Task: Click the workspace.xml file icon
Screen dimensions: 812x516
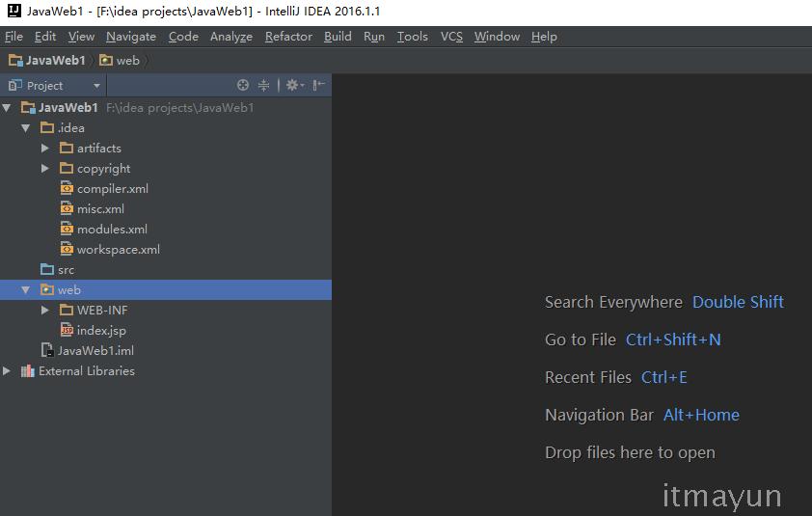Action: click(x=67, y=249)
